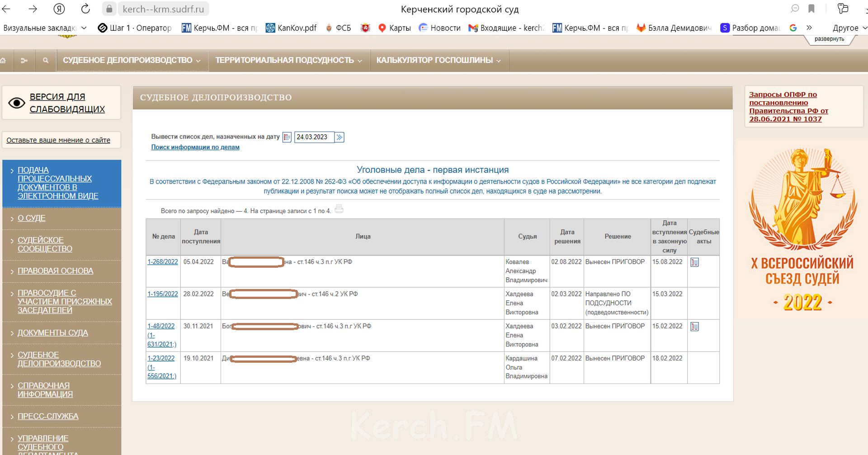
Task: Expand the Судебное делопроизводство top menu
Action: pos(132,60)
